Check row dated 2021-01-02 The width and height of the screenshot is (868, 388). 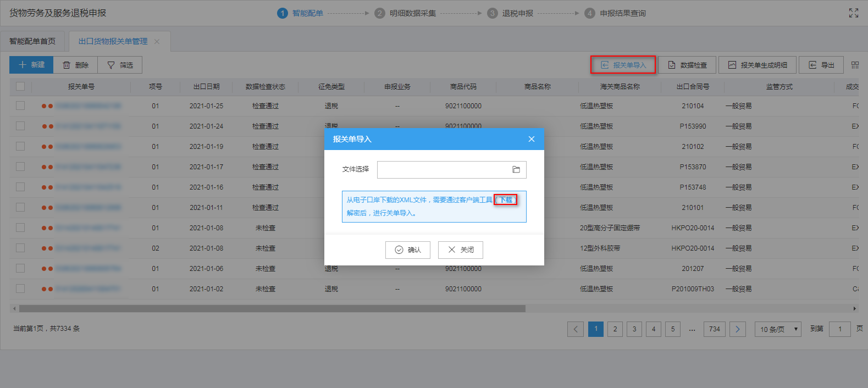20,289
